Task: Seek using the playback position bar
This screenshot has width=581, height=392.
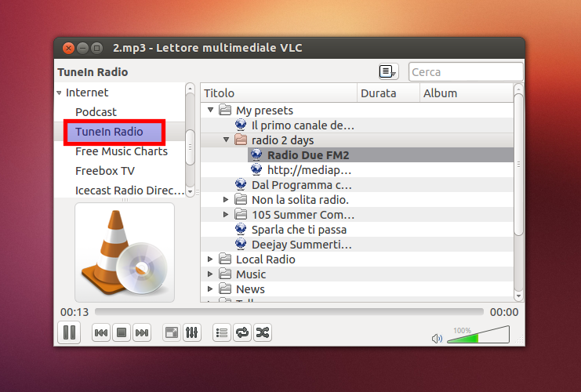Action: 289,312
